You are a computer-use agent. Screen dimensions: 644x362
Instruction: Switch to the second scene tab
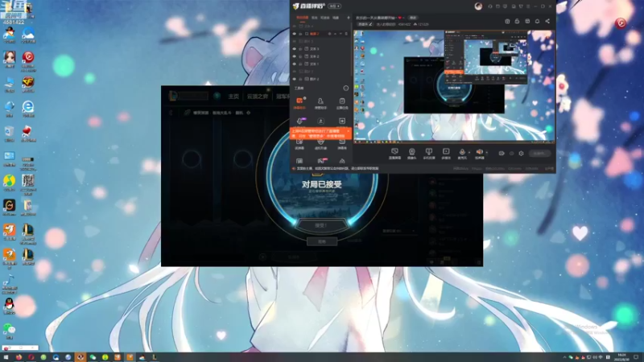[314, 18]
